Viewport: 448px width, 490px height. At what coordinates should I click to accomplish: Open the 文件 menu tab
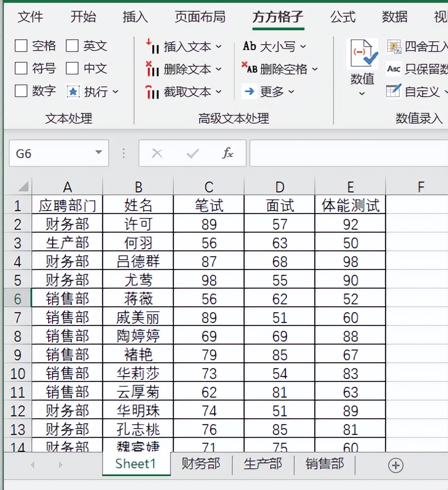[30, 17]
